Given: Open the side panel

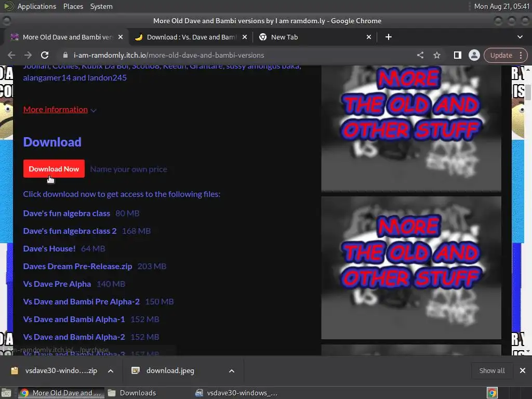Looking at the screenshot, I should (457, 55).
